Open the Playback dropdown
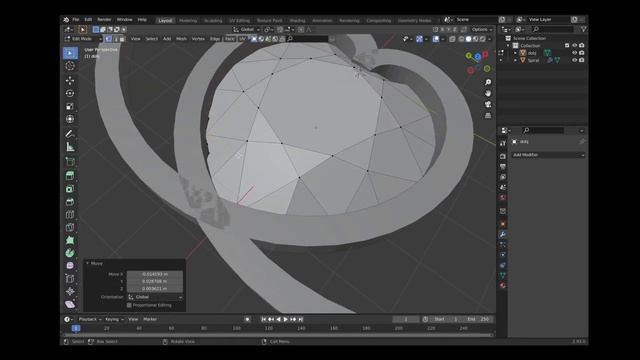This screenshot has width=640, height=360. (x=90, y=319)
